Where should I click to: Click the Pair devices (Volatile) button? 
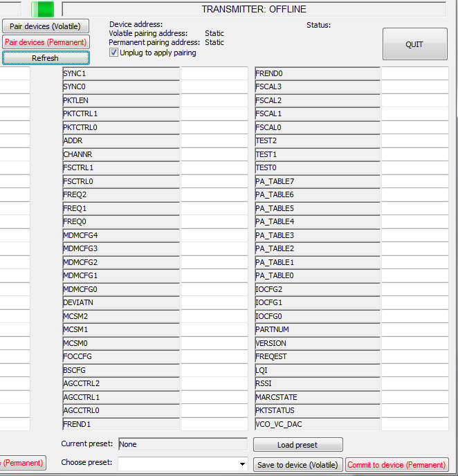pos(46,26)
